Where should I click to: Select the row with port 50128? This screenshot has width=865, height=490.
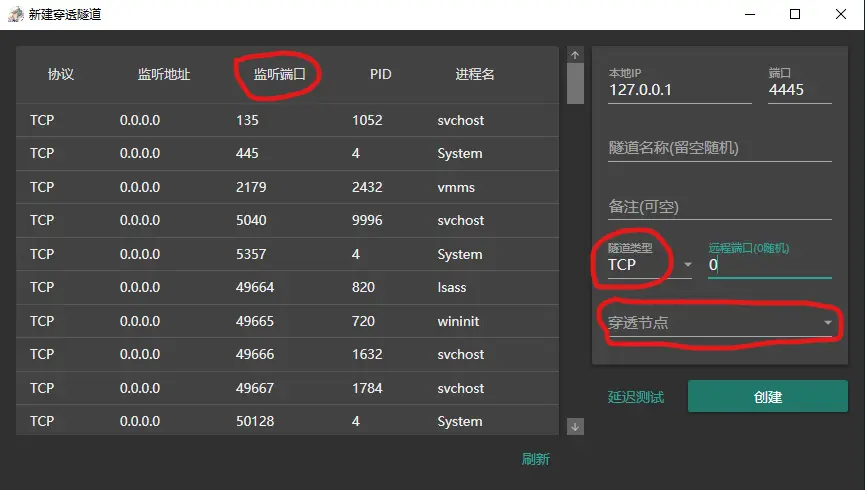pos(287,421)
